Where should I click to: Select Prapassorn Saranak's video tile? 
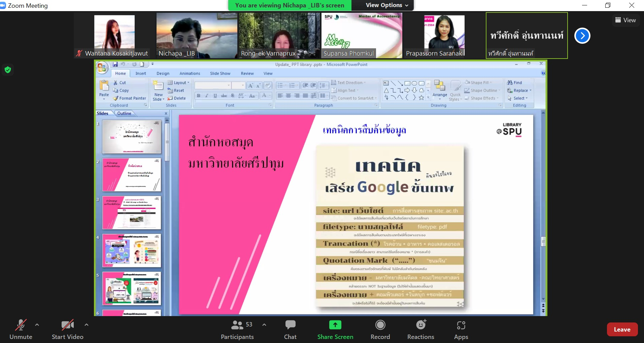coord(444,36)
